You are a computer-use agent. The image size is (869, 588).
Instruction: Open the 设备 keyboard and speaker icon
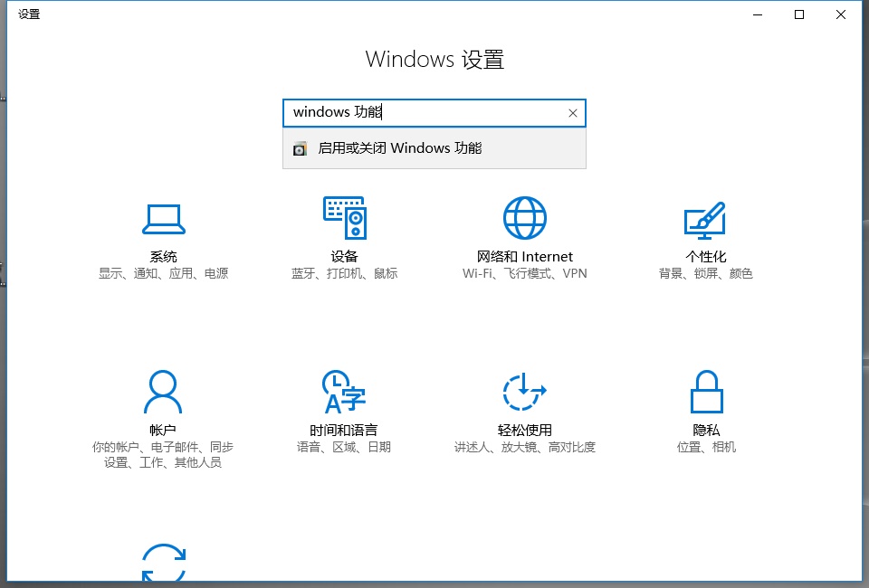(345, 218)
